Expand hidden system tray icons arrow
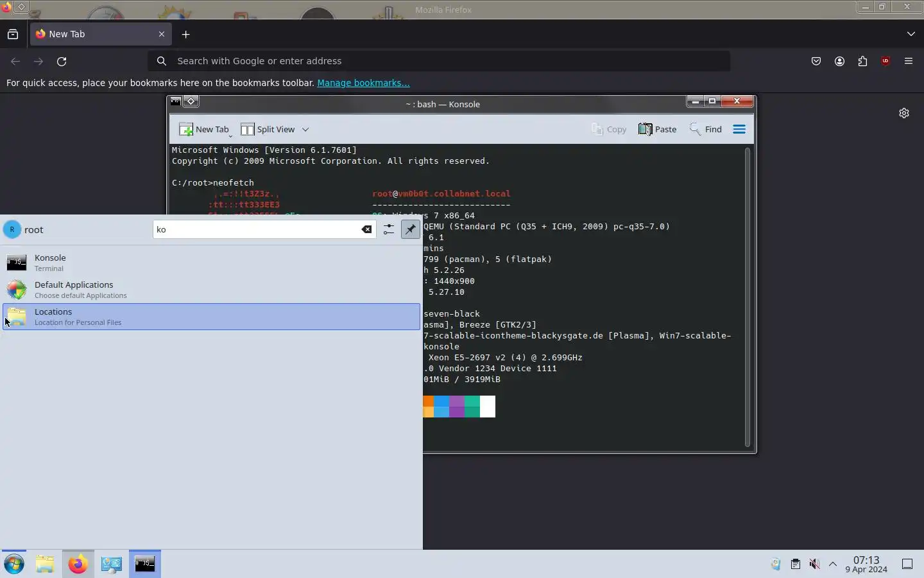 click(833, 564)
